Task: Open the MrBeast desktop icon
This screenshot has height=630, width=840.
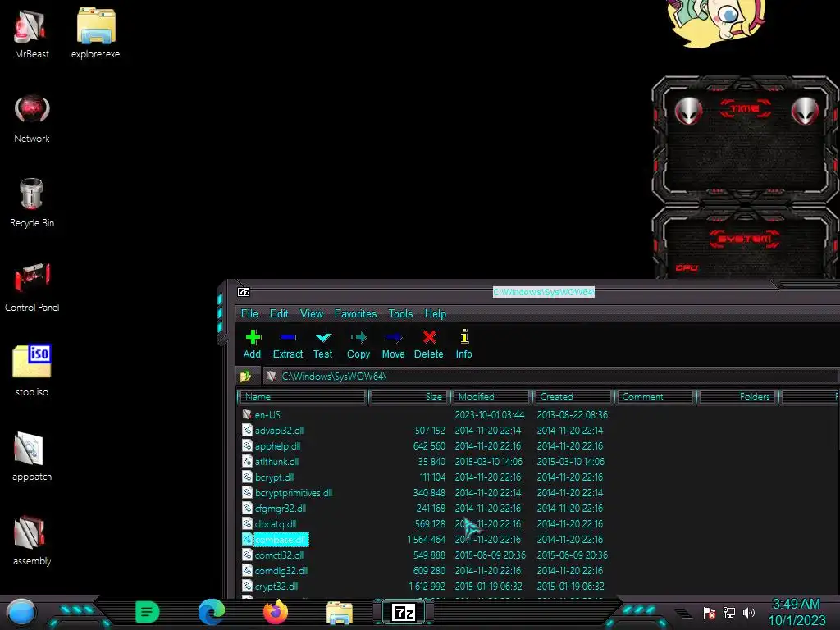Action: tap(32, 34)
